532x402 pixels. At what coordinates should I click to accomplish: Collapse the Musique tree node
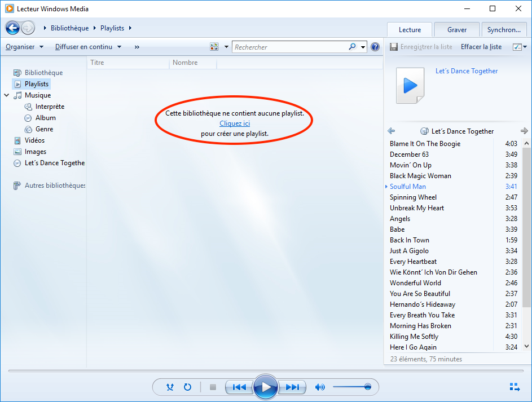(x=6, y=95)
